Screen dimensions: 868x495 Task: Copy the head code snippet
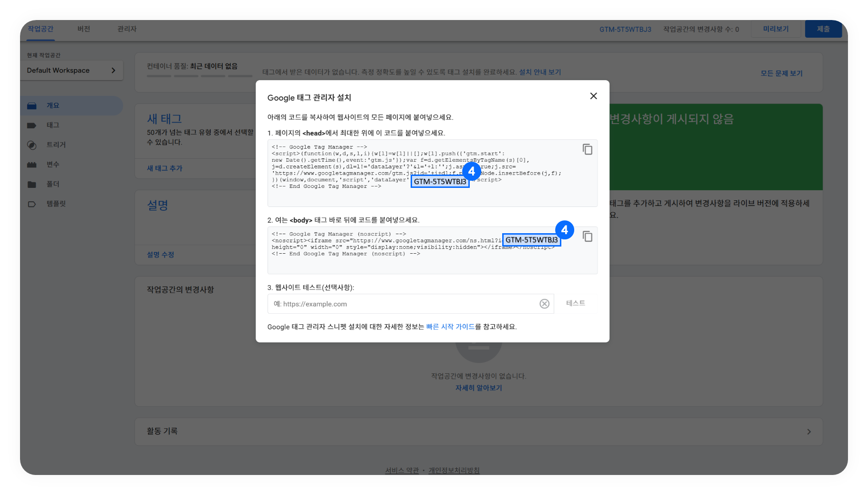(588, 149)
